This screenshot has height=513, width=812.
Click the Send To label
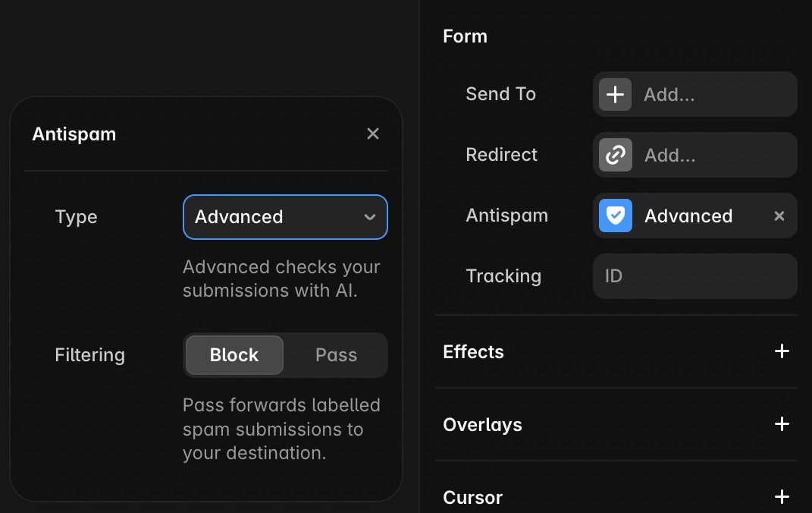tap(500, 94)
